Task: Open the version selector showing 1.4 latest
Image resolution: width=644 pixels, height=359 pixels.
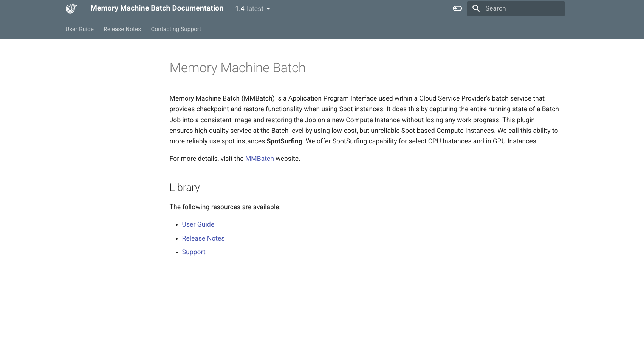Action: (x=252, y=9)
